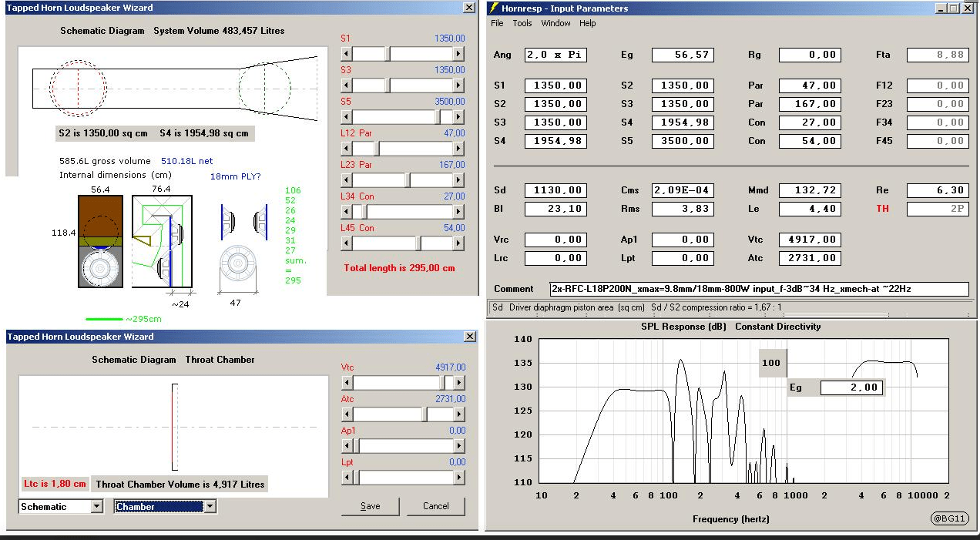Click right arrow of Lpt slider
The image size is (980, 540).
click(459, 478)
